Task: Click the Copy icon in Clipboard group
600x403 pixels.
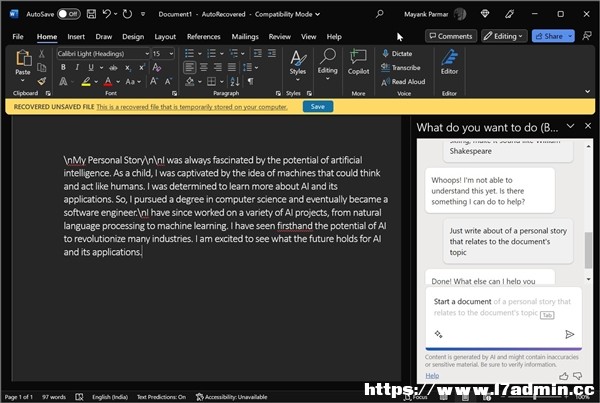Action: (42, 67)
